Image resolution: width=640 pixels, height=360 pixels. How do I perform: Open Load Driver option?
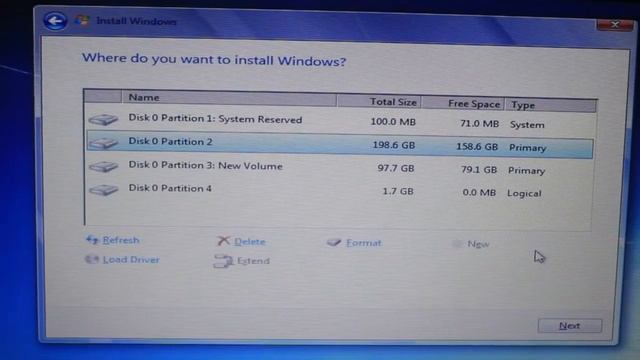pyautogui.click(x=131, y=260)
